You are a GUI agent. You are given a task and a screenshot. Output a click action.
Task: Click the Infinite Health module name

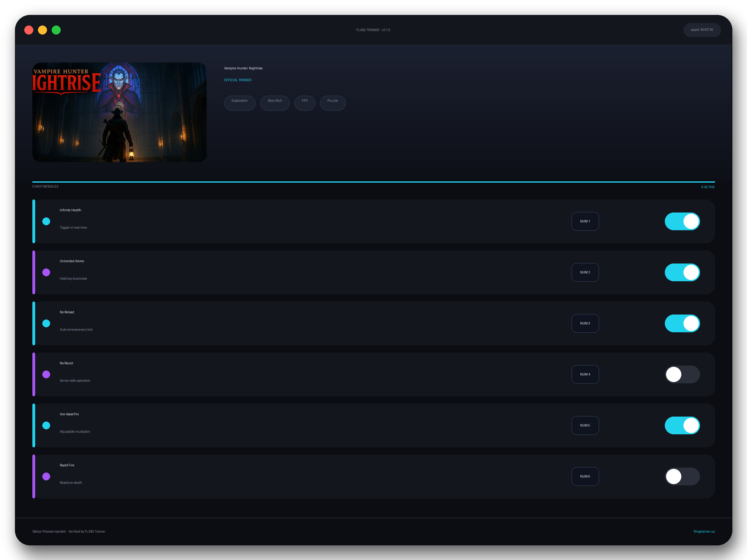tap(70, 210)
